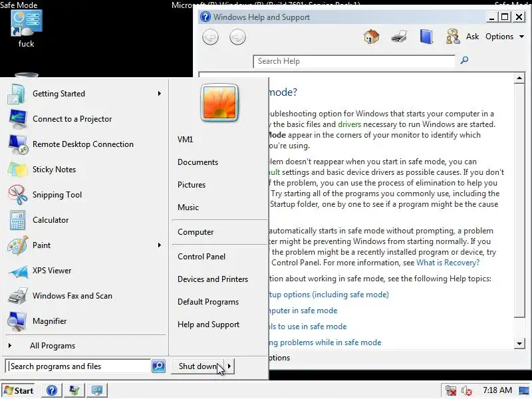
Task: Expand the Paint recent files arrow
Action: click(x=159, y=245)
